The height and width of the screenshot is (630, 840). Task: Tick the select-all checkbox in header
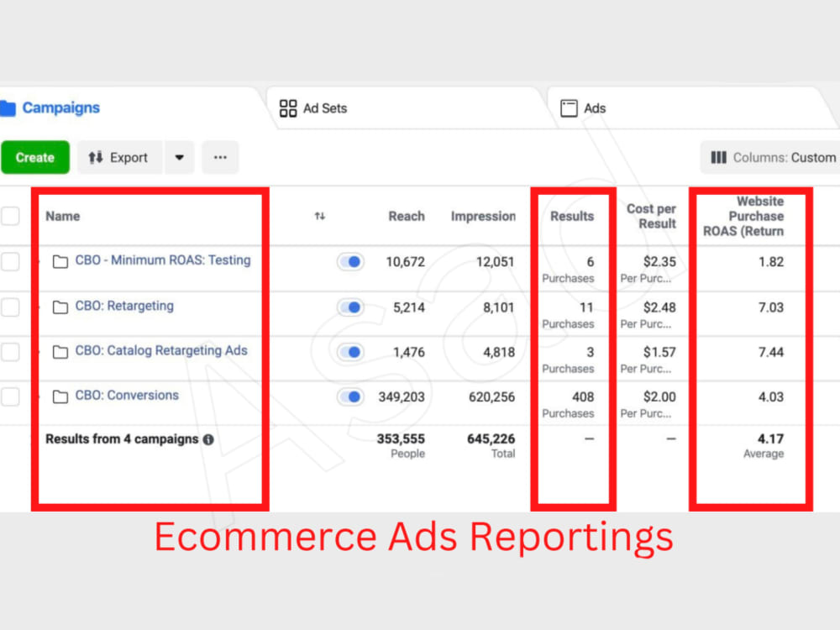click(x=9, y=217)
